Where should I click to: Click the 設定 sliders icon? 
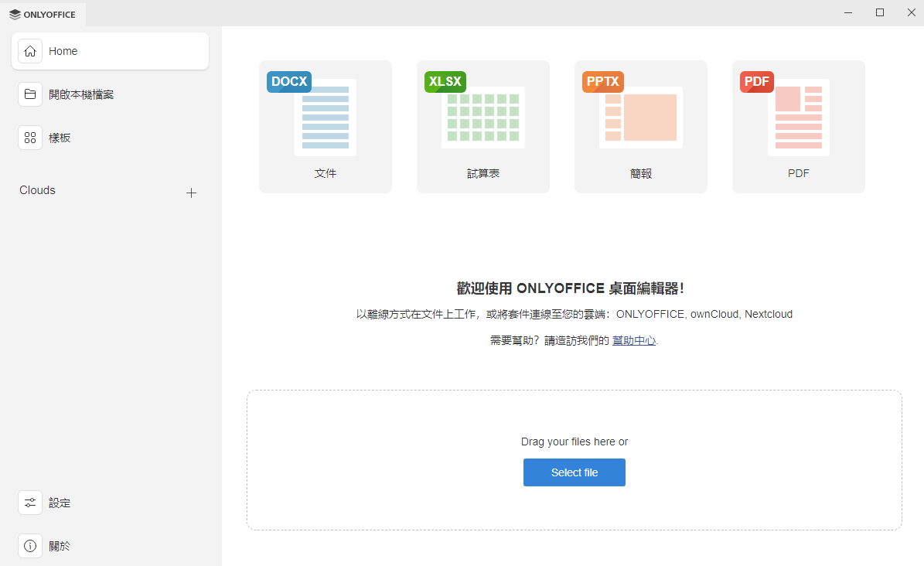(30, 503)
